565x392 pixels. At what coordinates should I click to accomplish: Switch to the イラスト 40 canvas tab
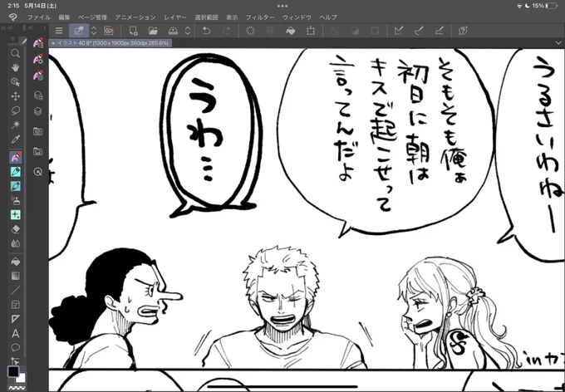[x=111, y=43]
